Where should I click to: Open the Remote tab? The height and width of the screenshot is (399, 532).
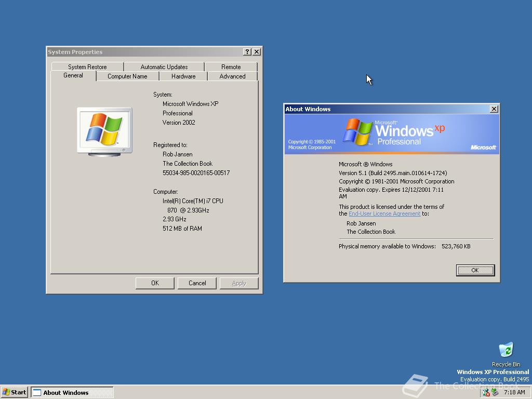click(231, 66)
